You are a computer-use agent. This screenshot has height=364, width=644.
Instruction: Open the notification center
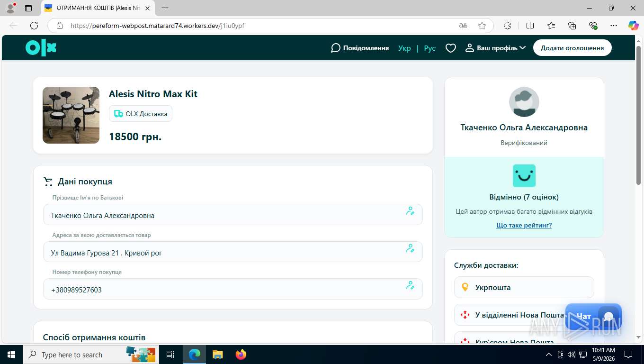tap(628, 355)
